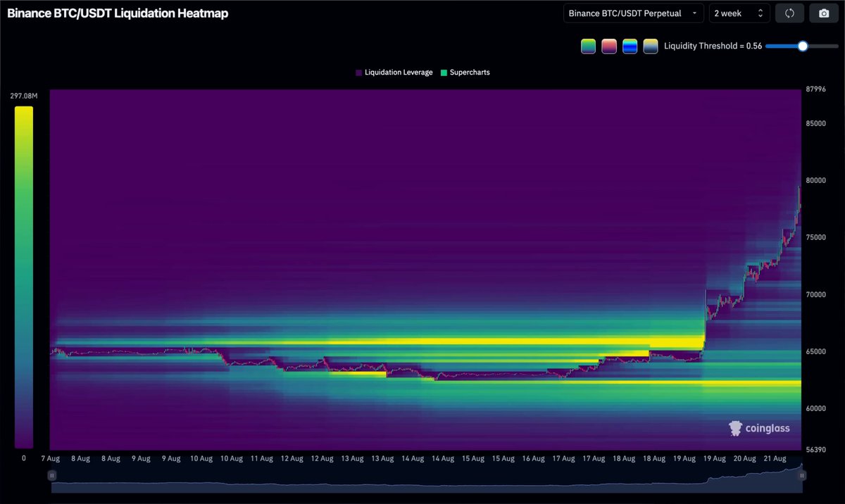Click the 60000 price axis label
Viewport: 845px width, 504px height.
(x=815, y=408)
